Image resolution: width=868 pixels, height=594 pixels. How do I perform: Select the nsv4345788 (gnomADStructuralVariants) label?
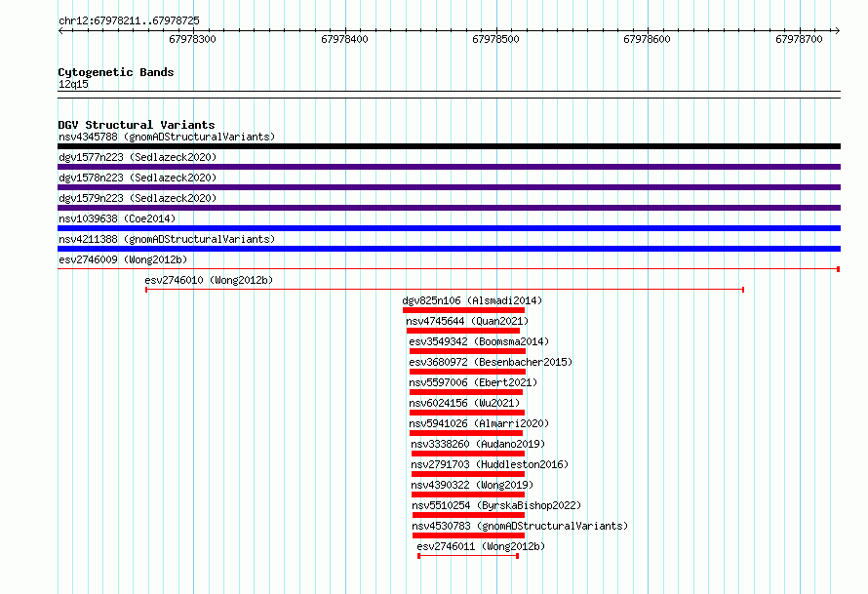click(x=167, y=137)
